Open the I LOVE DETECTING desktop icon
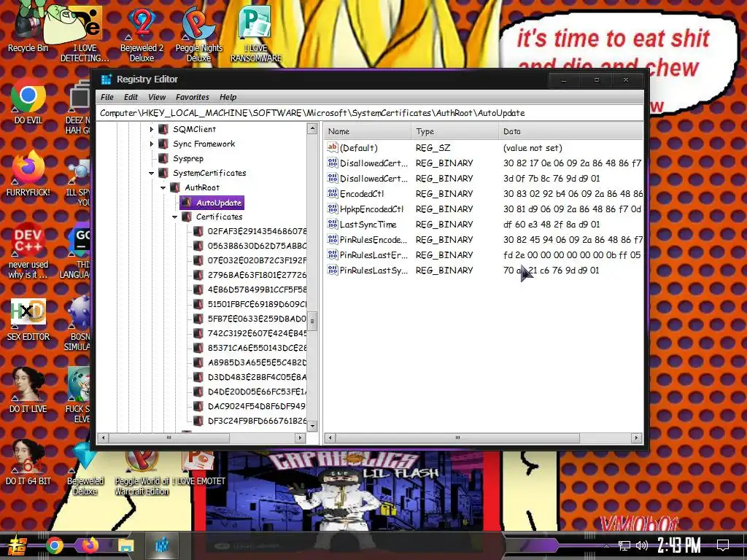 (x=85, y=34)
